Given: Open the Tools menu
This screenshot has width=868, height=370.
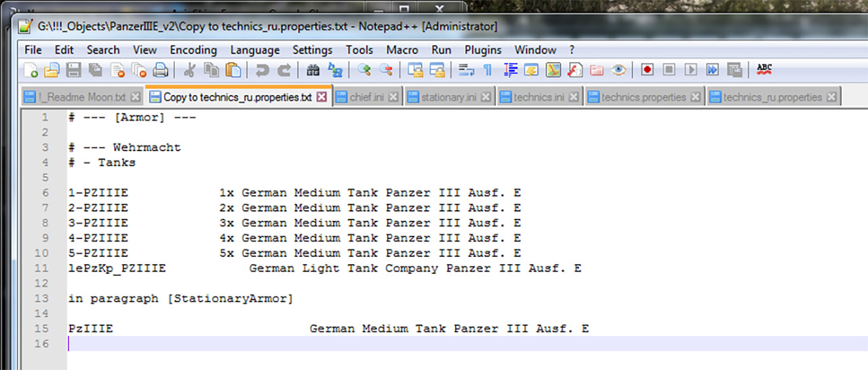Looking at the screenshot, I should pos(359,50).
